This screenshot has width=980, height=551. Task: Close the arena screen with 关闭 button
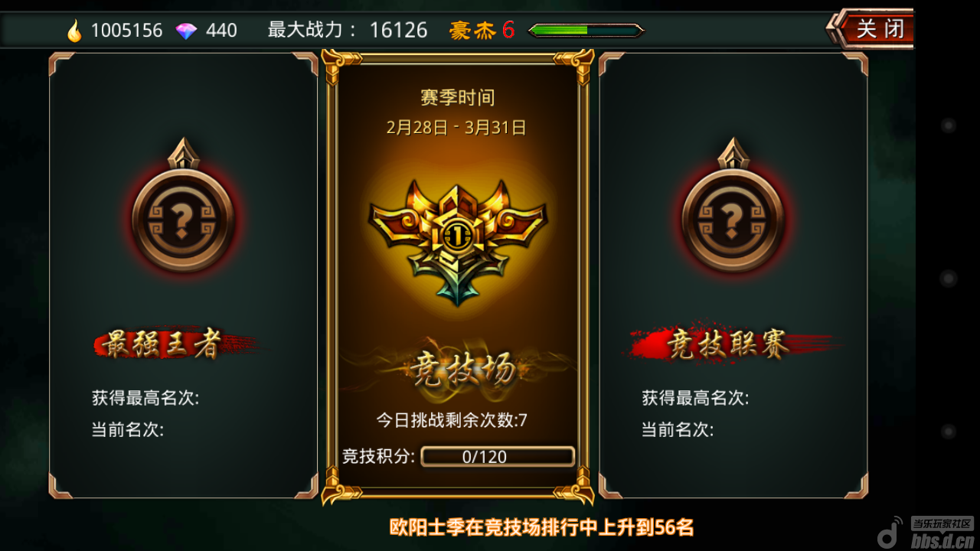[x=871, y=29]
